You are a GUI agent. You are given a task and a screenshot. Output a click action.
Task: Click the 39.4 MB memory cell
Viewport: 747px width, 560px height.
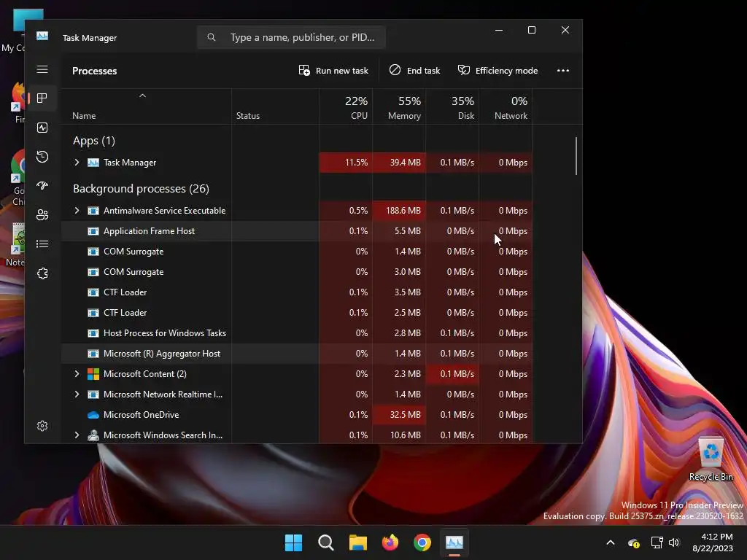click(399, 163)
